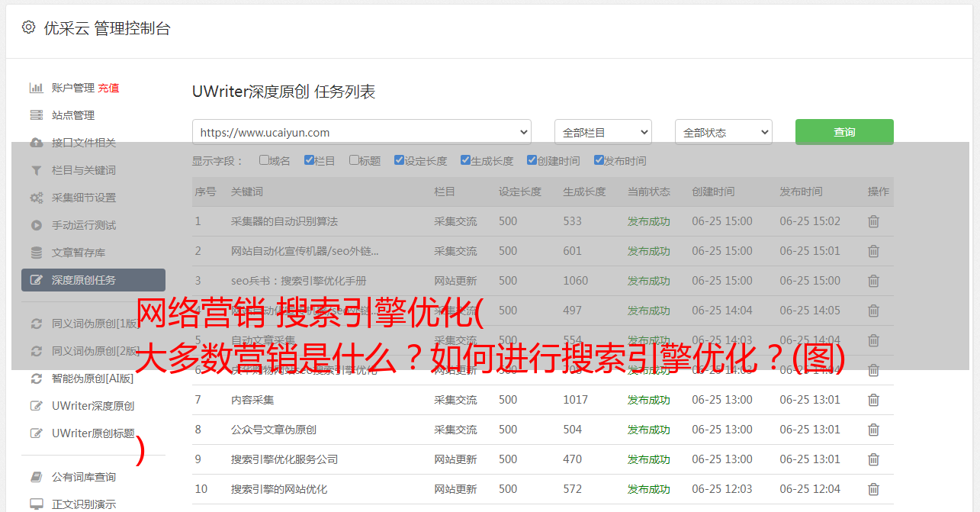
Task: Go to 正文识别演示 in sidebar
Action: tap(84, 504)
